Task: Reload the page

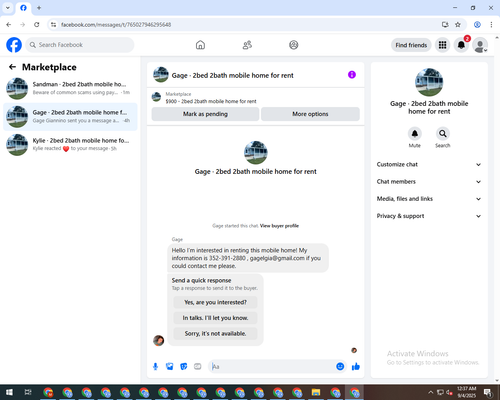Action: 37,25
